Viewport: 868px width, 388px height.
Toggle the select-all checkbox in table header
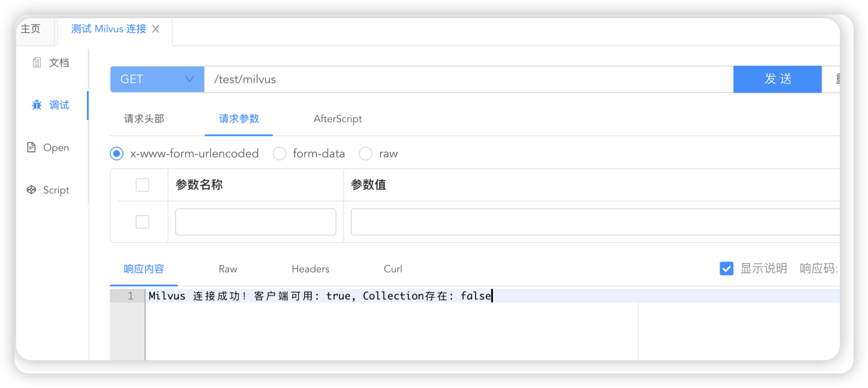(142, 185)
